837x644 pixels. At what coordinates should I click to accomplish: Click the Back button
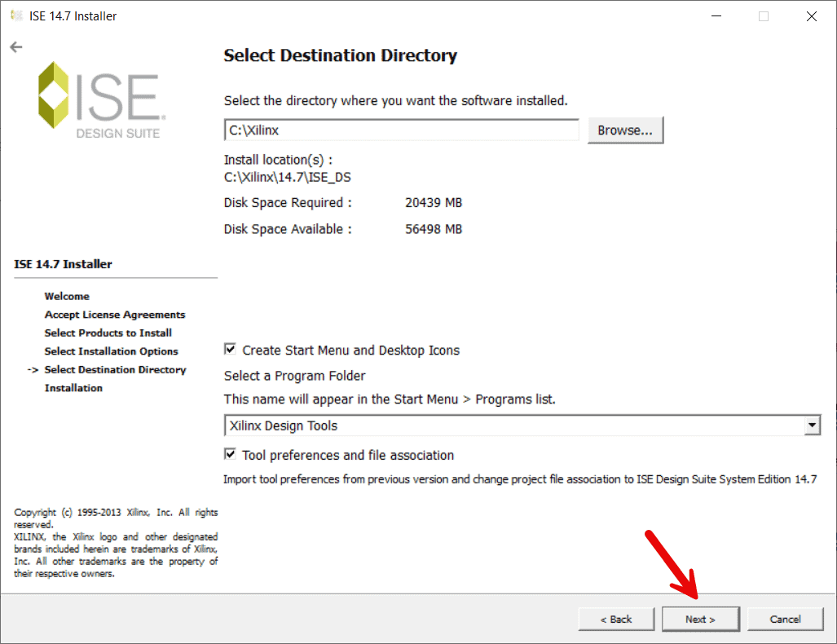click(x=615, y=619)
